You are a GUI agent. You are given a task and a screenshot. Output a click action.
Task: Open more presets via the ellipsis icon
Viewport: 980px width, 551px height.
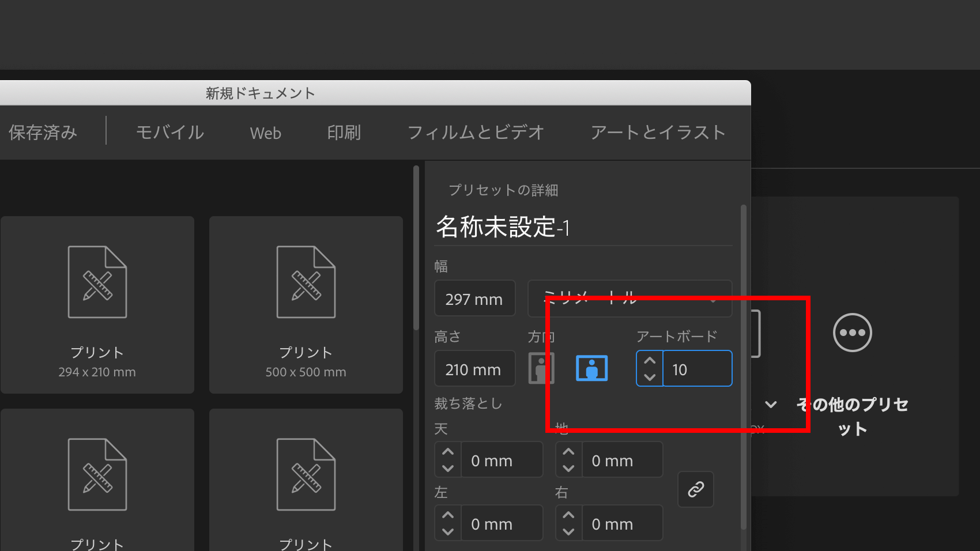852,333
